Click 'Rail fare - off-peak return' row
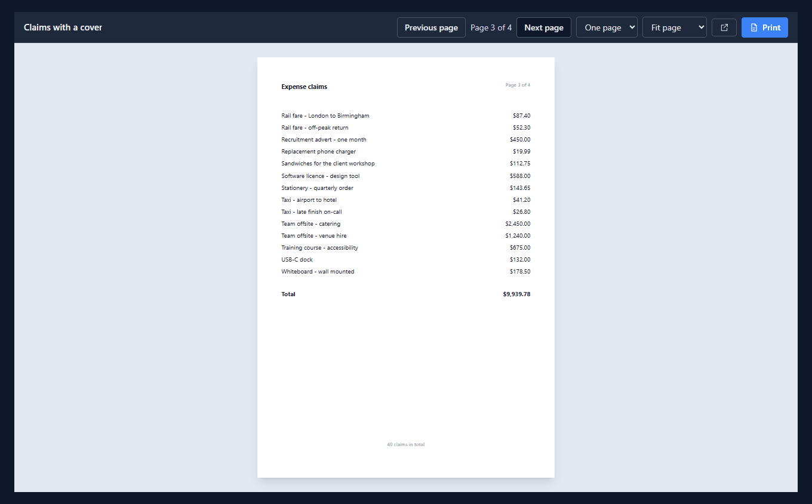The height and width of the screenshot is (504, 812). point(406,128)
